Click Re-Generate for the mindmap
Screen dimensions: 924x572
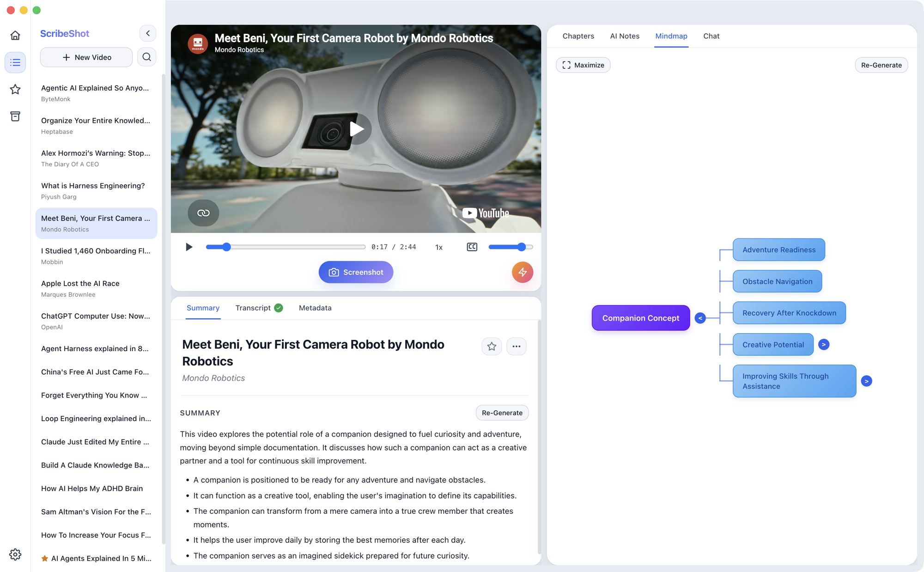(x=881, y=65)
